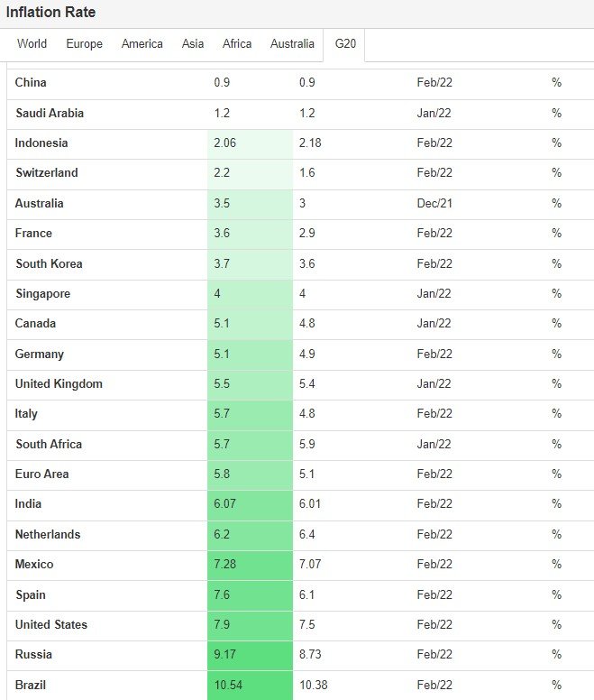Switch to the Asia tab
The width and height of the screenshot is (594, 700).
tap(193, 44)
